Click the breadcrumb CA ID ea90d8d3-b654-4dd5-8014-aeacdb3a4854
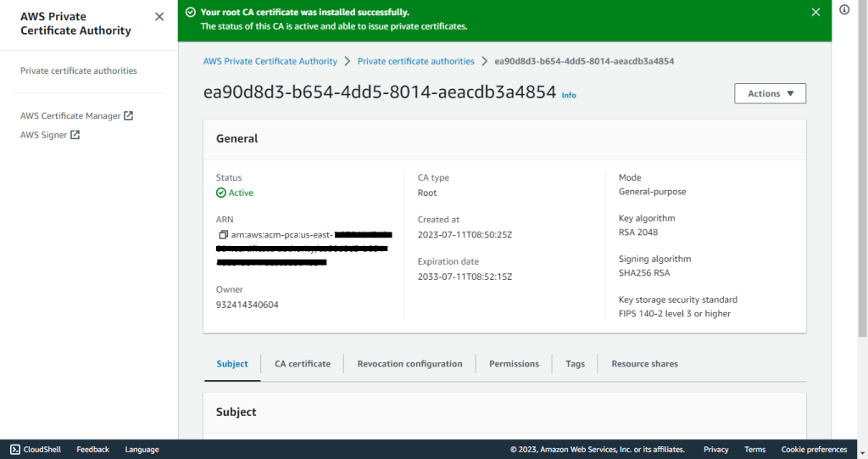This screenshot has height=459, width=868. click(x=584, y=61)
